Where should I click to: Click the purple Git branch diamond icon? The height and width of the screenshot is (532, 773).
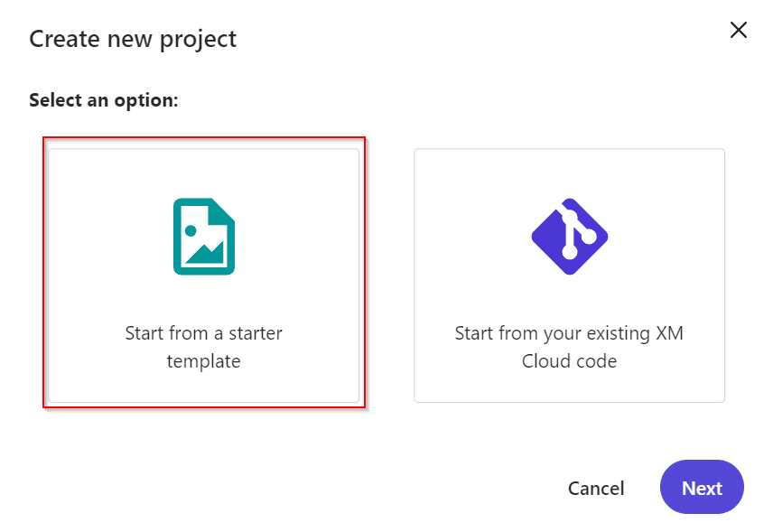570,236
